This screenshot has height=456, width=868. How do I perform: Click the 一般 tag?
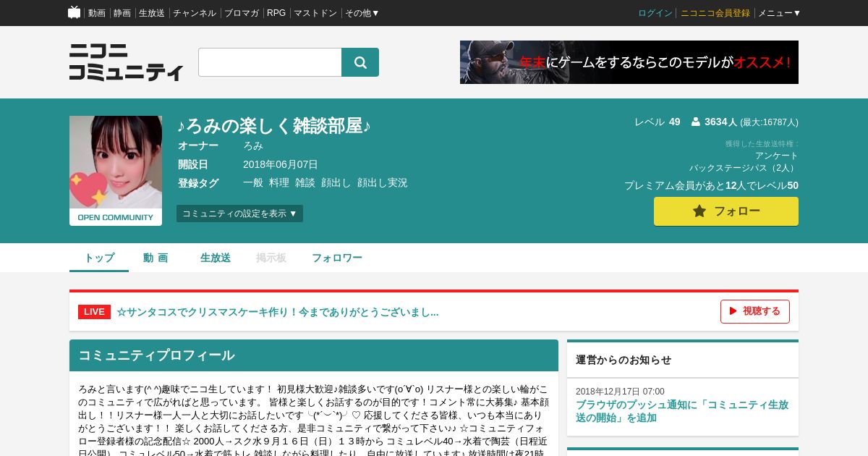point(253,183)
